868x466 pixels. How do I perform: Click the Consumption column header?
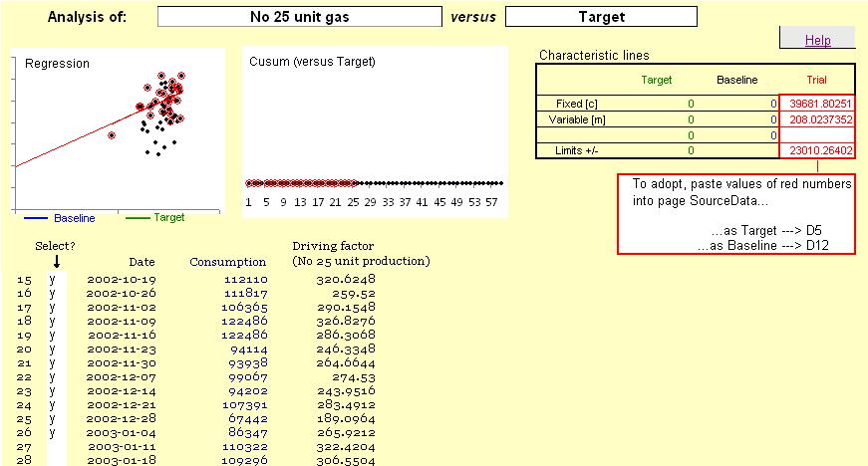[227, 262]
